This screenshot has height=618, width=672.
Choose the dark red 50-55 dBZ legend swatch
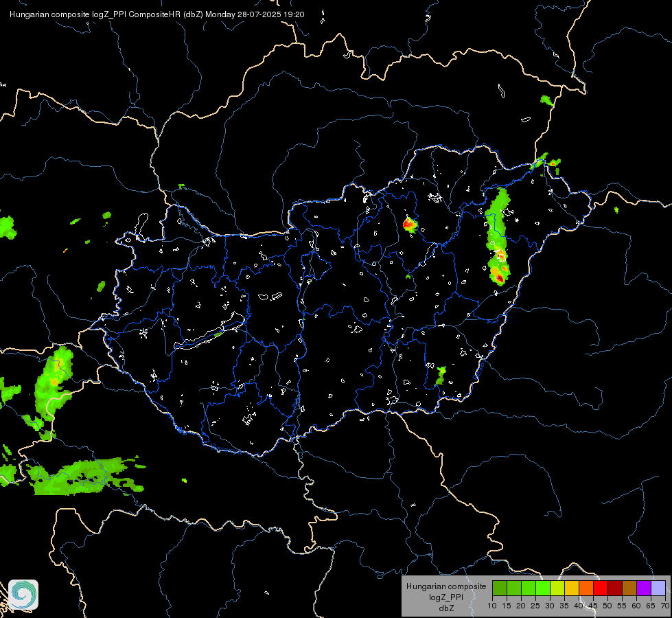615,588
